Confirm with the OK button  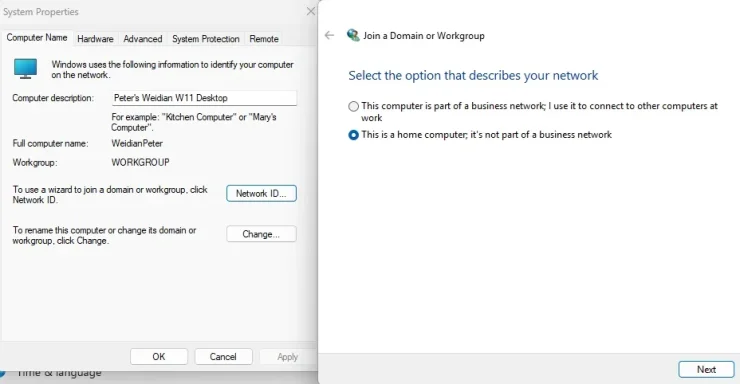coord(159,357)
